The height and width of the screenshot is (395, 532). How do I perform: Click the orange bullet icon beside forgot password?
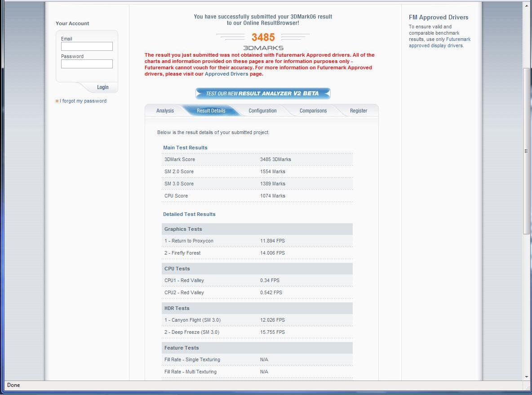(57, 101)
